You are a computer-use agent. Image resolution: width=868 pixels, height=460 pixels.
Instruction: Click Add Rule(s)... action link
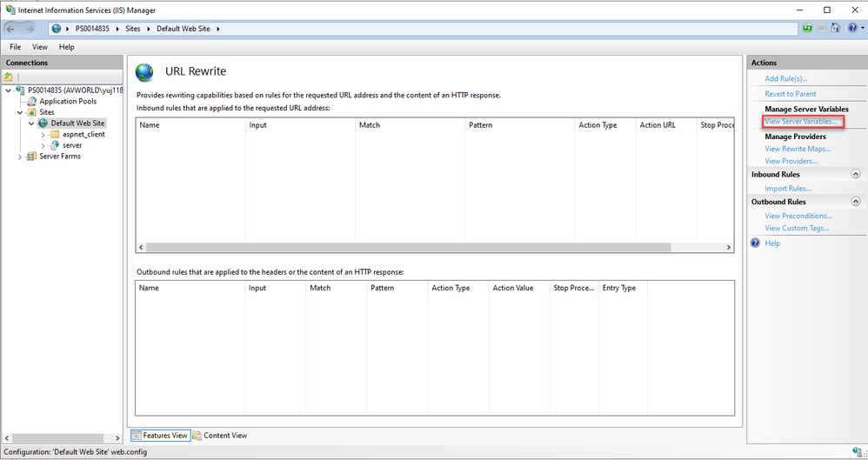click(x=786, y=78)
